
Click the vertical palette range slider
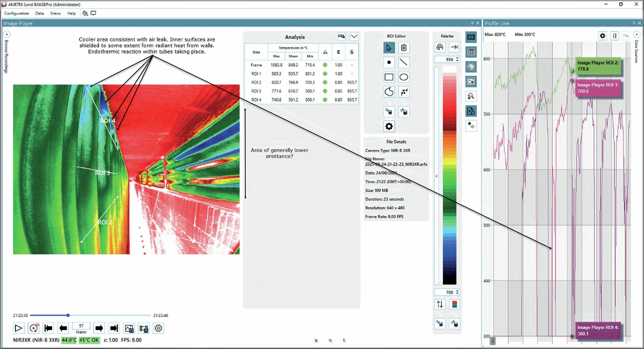(x=436, y=175)
